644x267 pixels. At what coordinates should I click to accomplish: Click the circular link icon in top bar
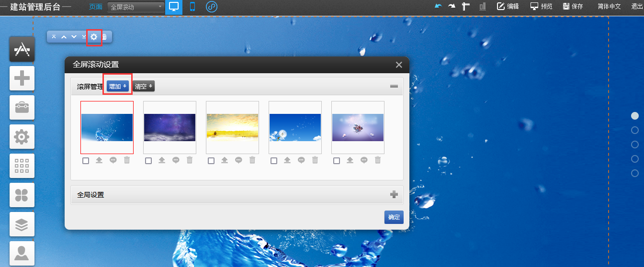point(212,7)
